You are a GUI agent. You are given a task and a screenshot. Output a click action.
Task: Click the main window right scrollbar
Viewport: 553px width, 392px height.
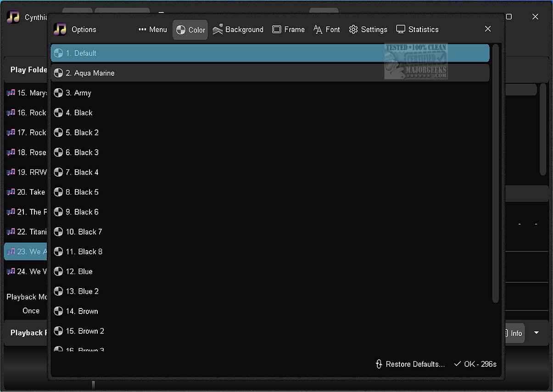pos(543,129)
